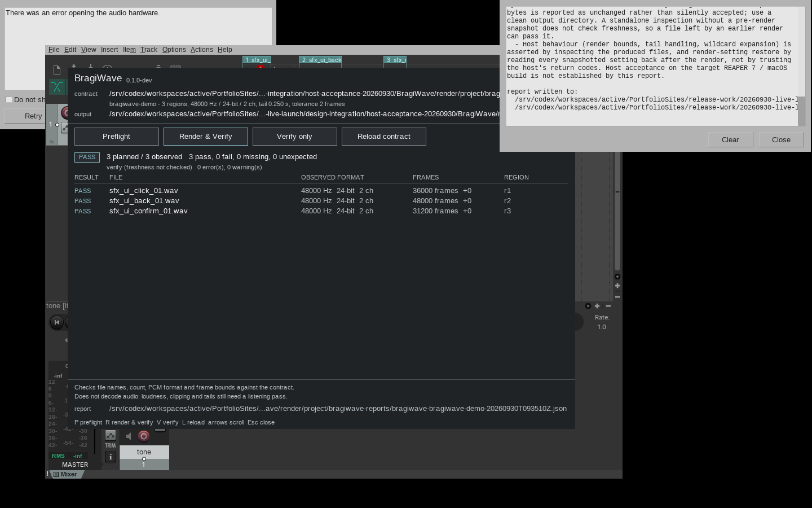Close the Mixer docker tab X icon

pos(56,475)
